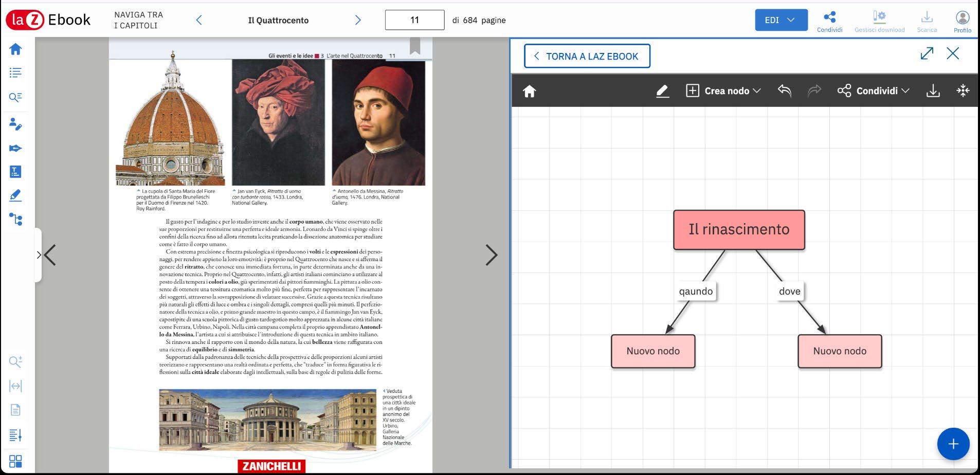This screenshot has height=475, width=980.
Task: Go to the next book page
Action: (x=492, y=255)
